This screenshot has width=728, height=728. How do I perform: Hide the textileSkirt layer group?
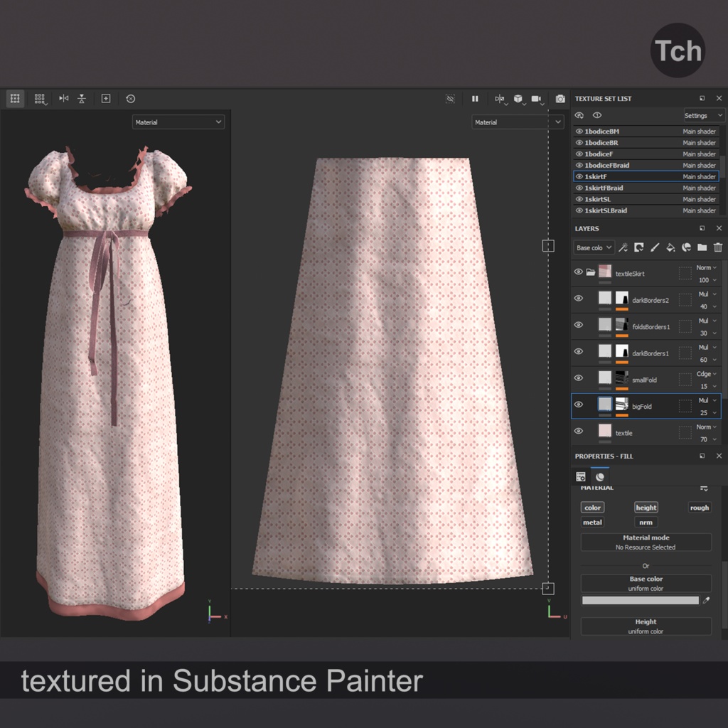578,272
